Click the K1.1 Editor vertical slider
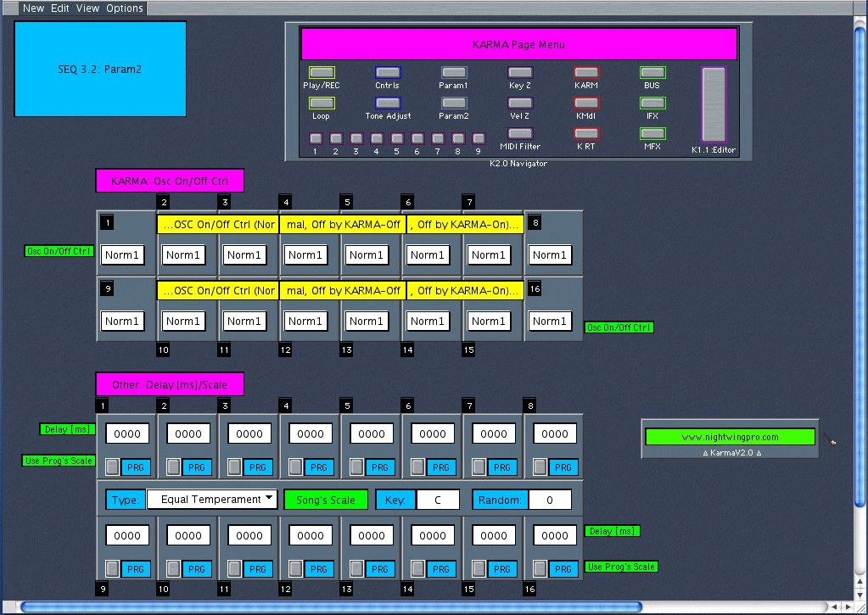The height and width of the screenshot is (615, 868). point(714,105)
